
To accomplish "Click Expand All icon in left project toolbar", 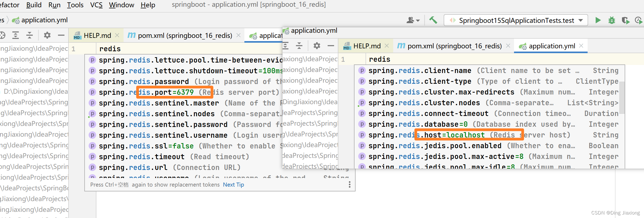I will pos(16,35).
